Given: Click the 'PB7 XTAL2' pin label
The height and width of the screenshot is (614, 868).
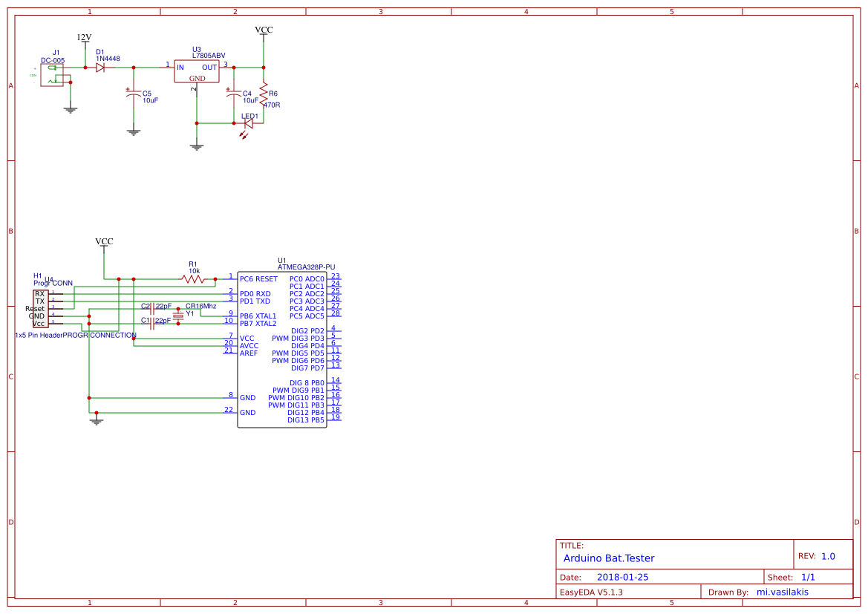Looking at the screenshot, I should (x=258, y=324).
